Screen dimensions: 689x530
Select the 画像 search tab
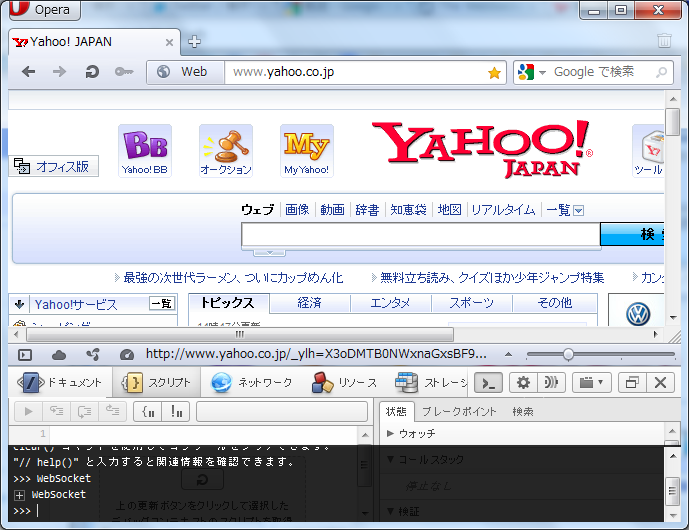[297, 210]
